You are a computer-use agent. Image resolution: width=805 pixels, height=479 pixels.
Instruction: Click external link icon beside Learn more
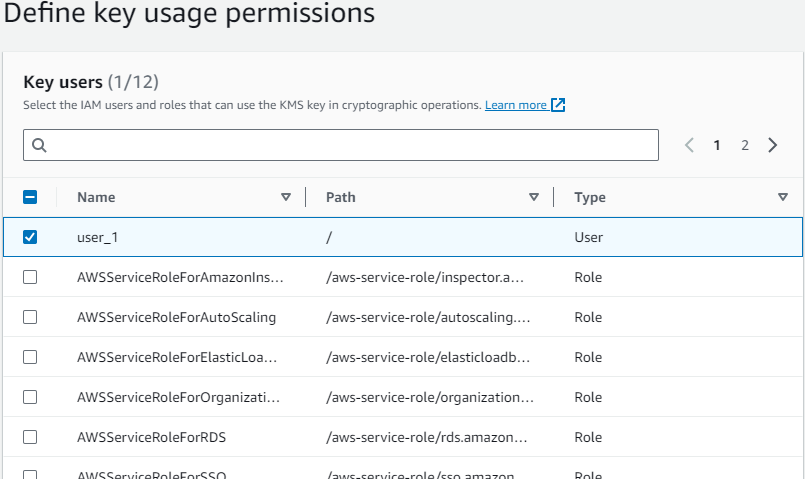pos(558,105)
